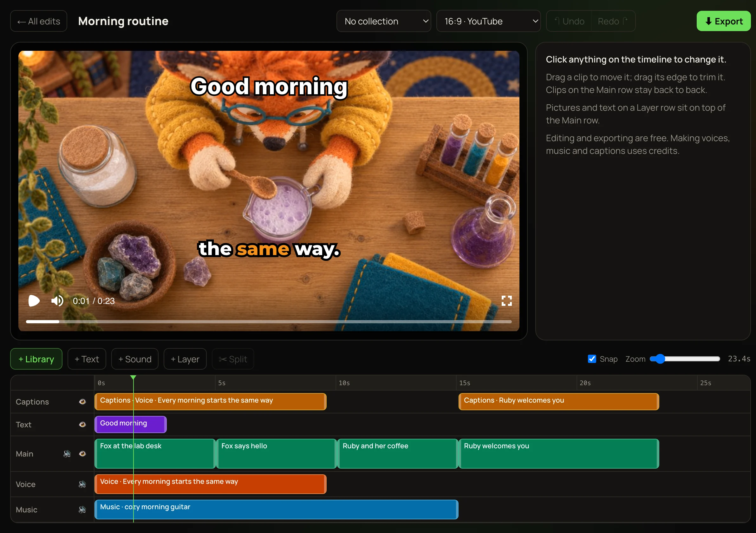Click the 20s mark on ruler

[x=585, y=383]
